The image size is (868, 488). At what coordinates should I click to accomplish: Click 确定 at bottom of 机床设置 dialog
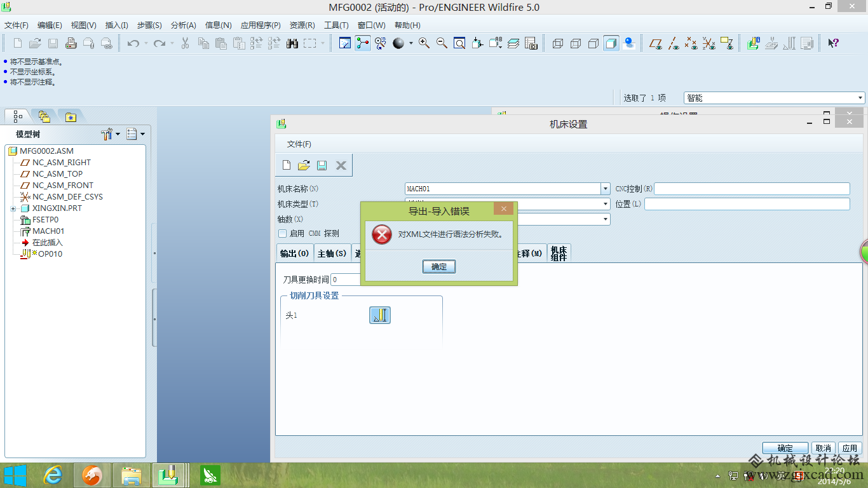click(785, 448)
